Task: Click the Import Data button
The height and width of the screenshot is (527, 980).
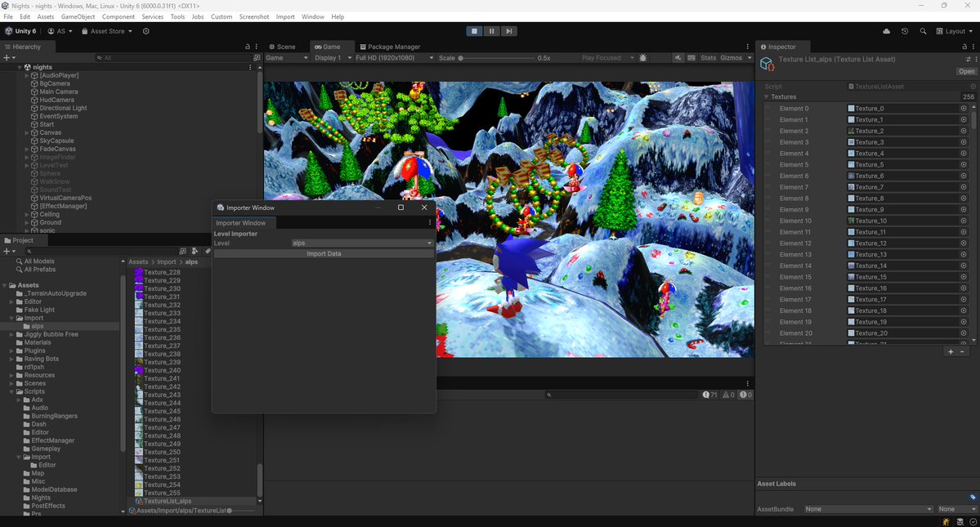Action: click(324, 254)
